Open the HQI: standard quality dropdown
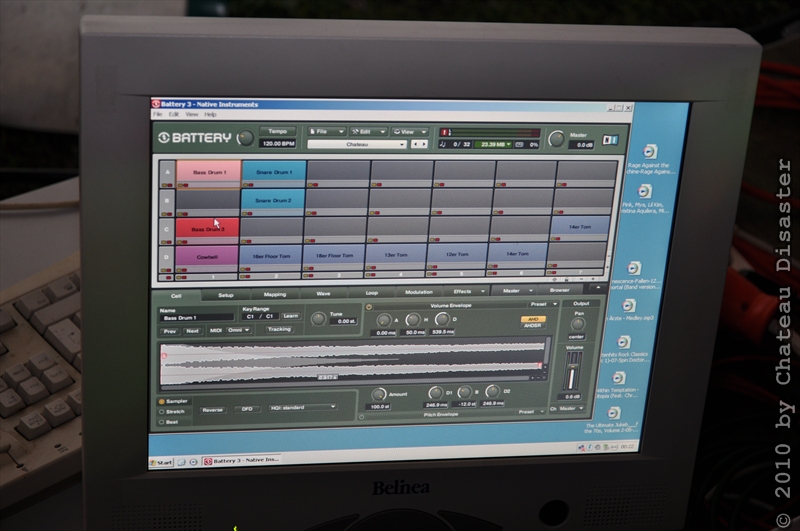 303,408
